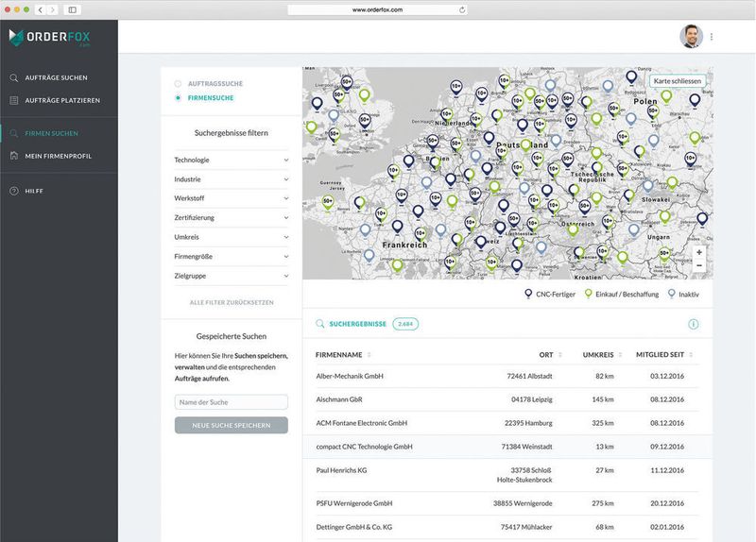Screen dimensions: 756x542
Task: Click Neue Suche speichern button
Action: click(231, 425)
